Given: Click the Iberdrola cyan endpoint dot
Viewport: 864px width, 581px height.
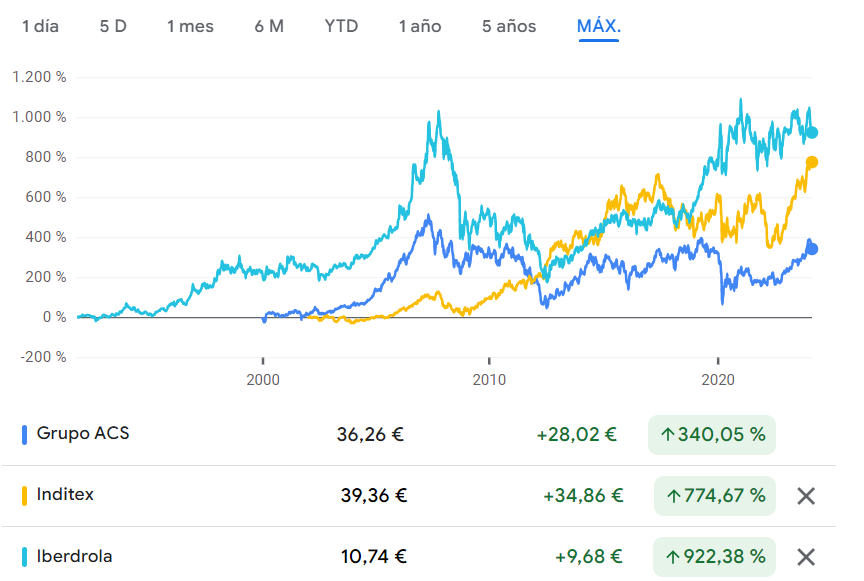Looking at the screenshot, I should click(812, 132).
